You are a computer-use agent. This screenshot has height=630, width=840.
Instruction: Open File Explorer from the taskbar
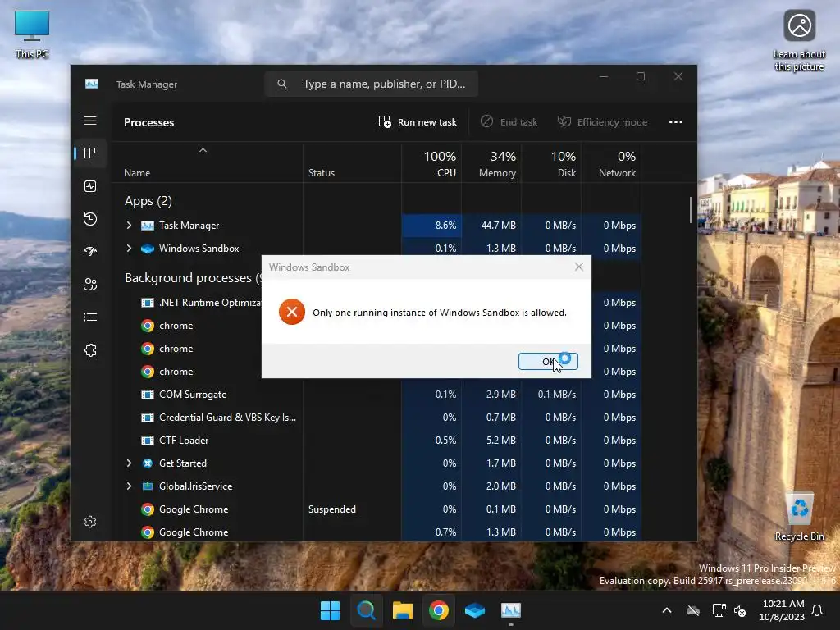click(x=402, y=610)
